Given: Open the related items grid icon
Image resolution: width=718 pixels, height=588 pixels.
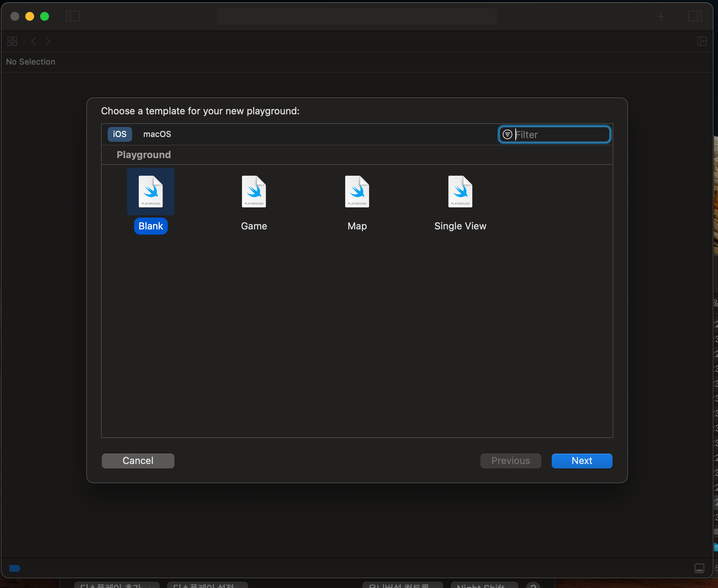Looking at the screenshot, I should click(x=12, y=41).
